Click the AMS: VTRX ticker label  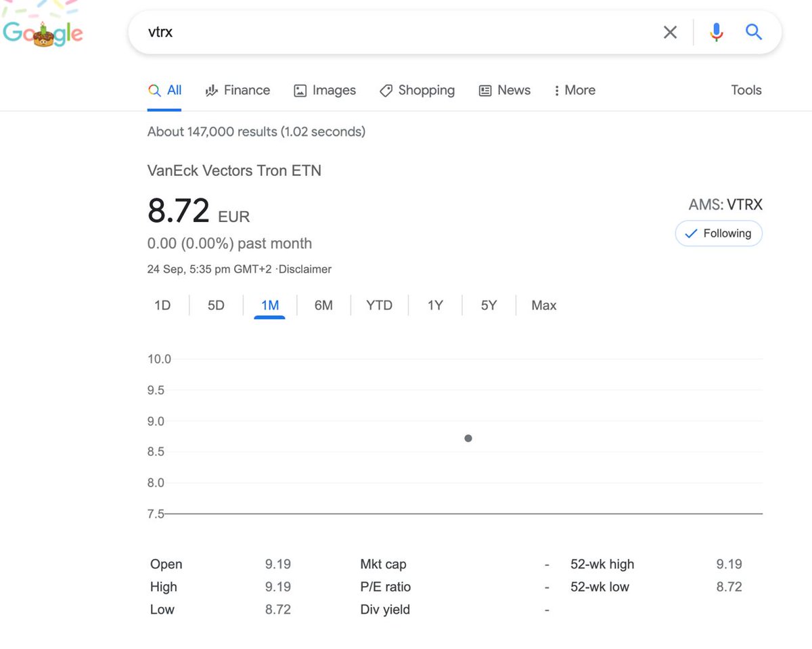[x=725, y=205]
